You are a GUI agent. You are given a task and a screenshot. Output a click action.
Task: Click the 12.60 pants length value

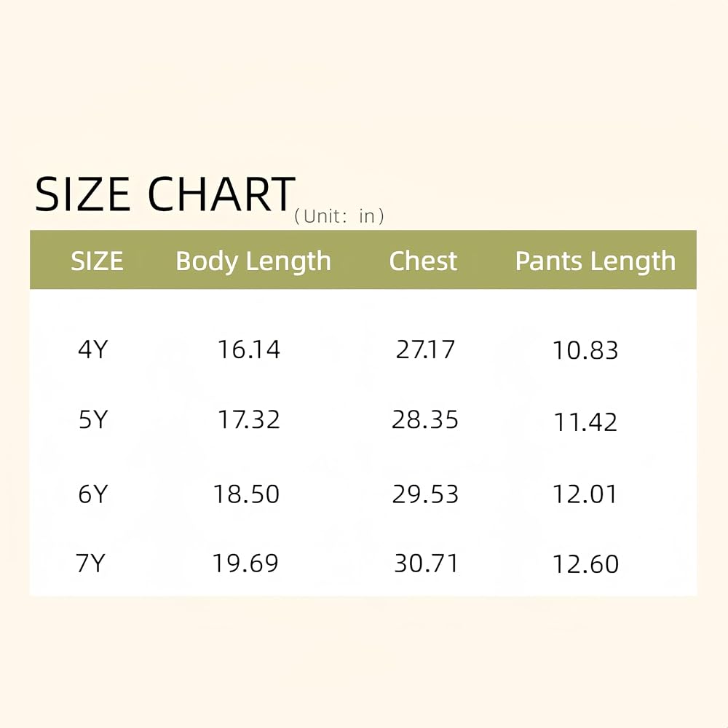pos(585,564)
